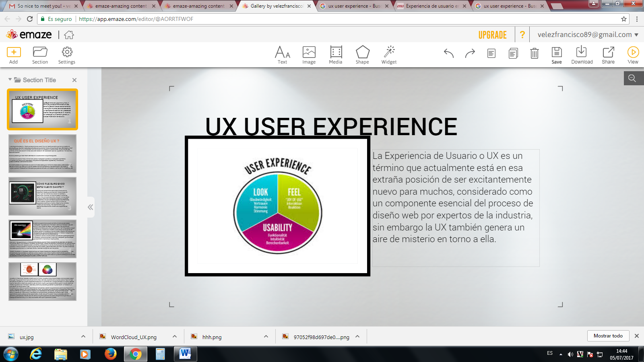Click the UPGRADE link

point(493,35)
